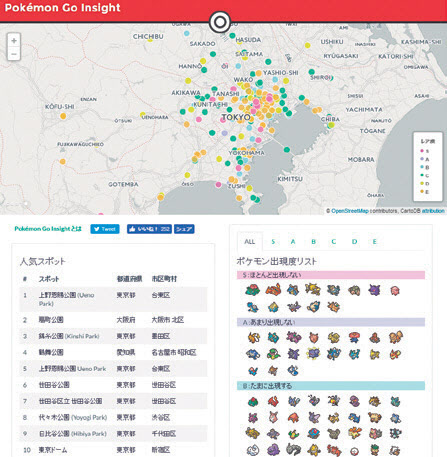Select the last sprite in S tier second row
This screenshot has width=447, height=457.
click(333, 306)
